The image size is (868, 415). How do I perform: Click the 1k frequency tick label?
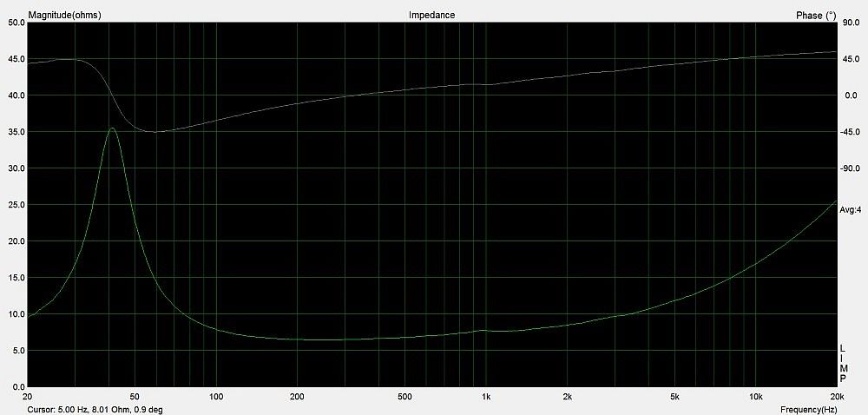click(x=486, y=397)
